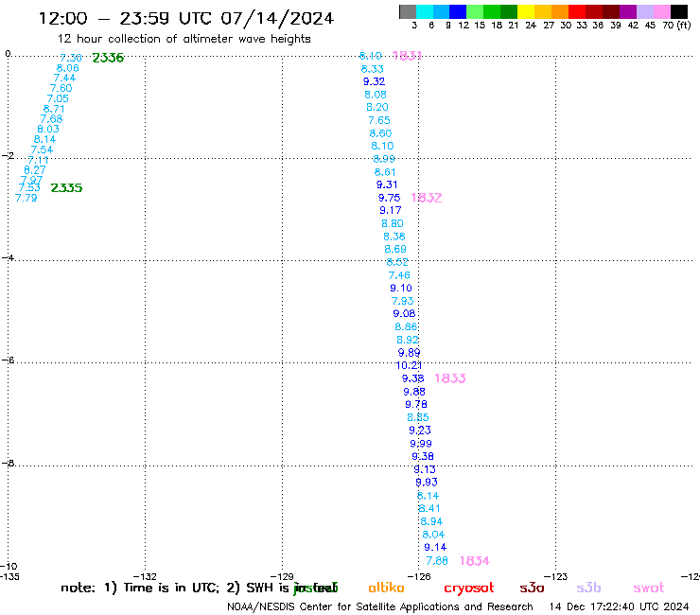Click the wave height value '9.89'
The height and width of the screenshot is (615, 700).
tap(409, 353)
